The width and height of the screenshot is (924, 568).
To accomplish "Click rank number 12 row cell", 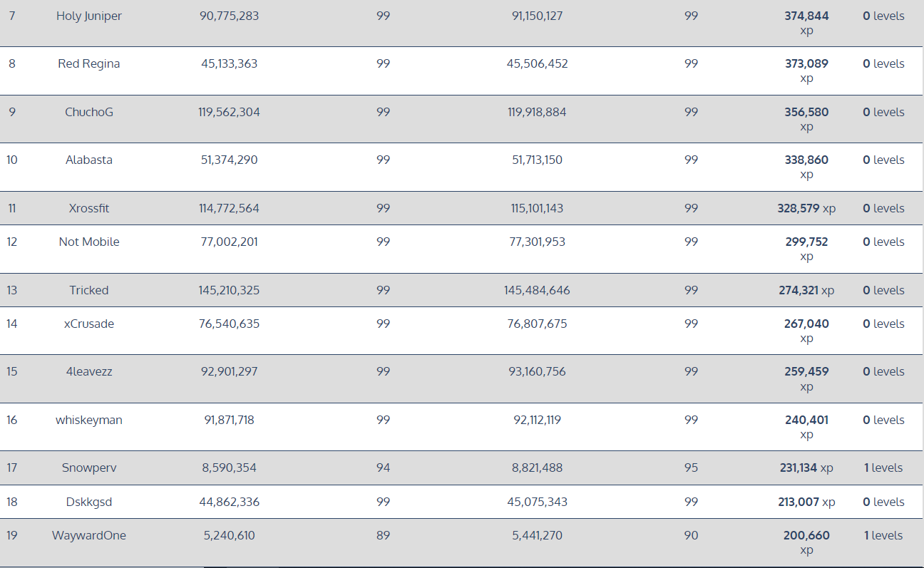I will tap(12, 242).
